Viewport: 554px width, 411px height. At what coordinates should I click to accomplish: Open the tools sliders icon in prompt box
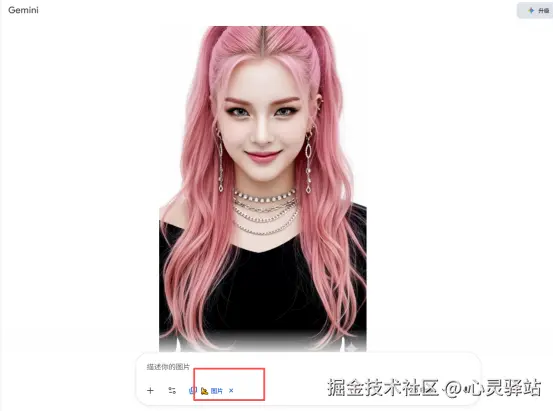(x=172, y=391)
